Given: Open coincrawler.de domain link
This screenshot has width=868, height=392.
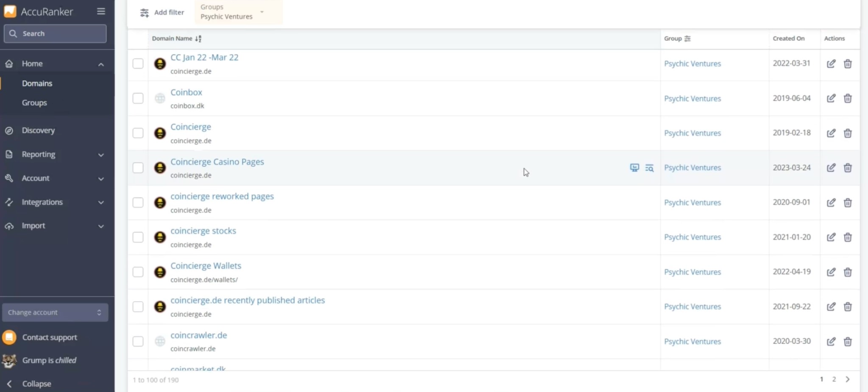Looking at the screenshot, I should click(x=198, y=335).
